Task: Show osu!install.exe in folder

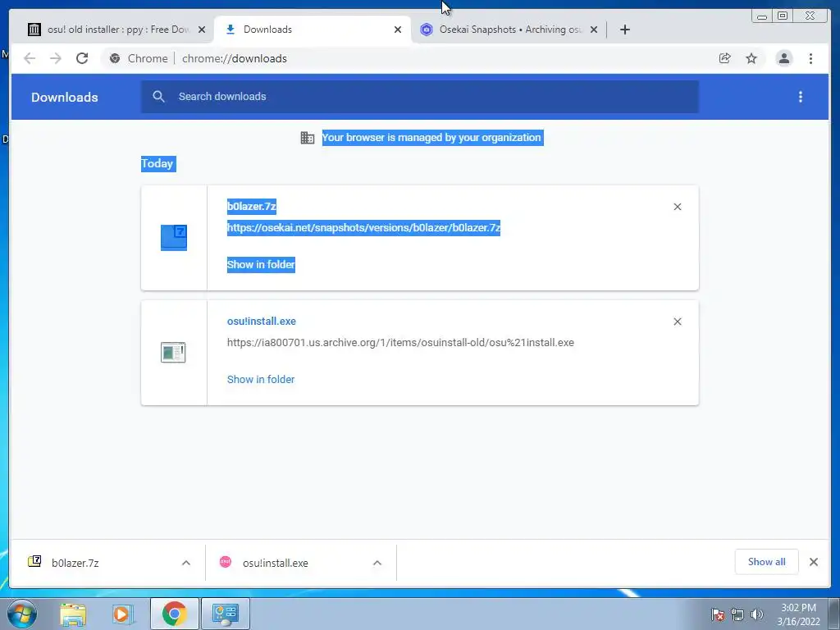Action: (261, 379)
